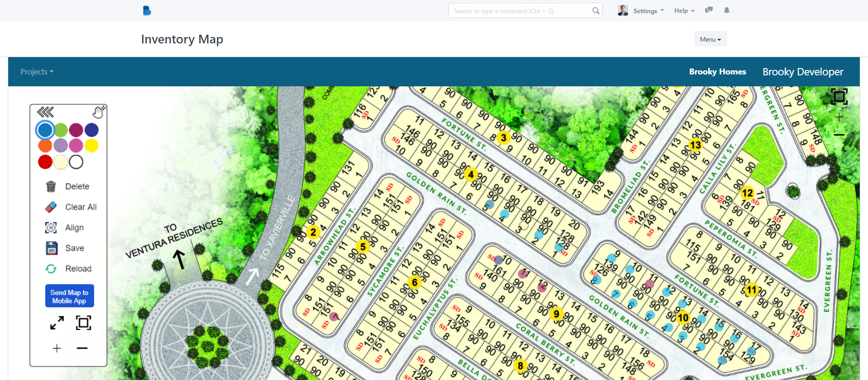Viewport: 868px width, 380px height.
Task: Expand the Projects dropdown
Action: 37,72
